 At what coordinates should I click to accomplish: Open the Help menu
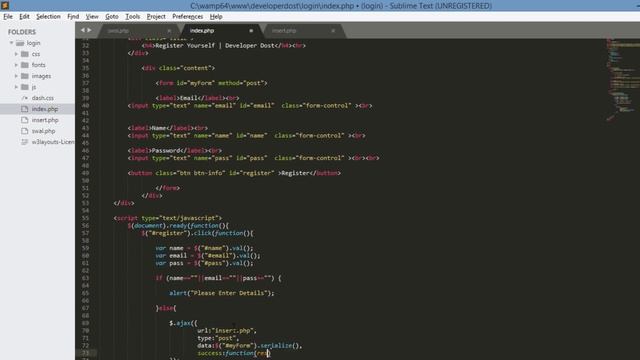[x=216, y=16]
